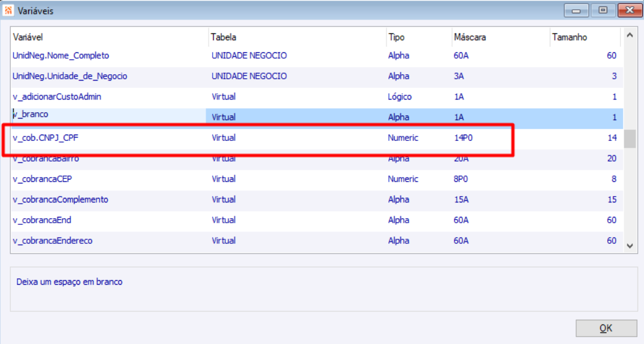The height and width of the screenshot is (344, 644).
Task: Select v_cob.CNPJ_CPF variable
Action: pyautogui.click(x=45, y=138)
